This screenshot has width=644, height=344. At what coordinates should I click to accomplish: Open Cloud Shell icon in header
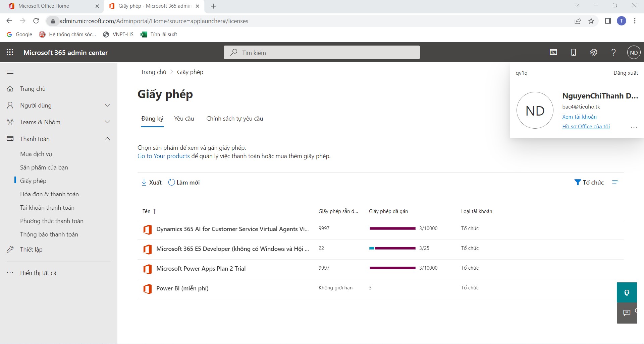(553, 52)
